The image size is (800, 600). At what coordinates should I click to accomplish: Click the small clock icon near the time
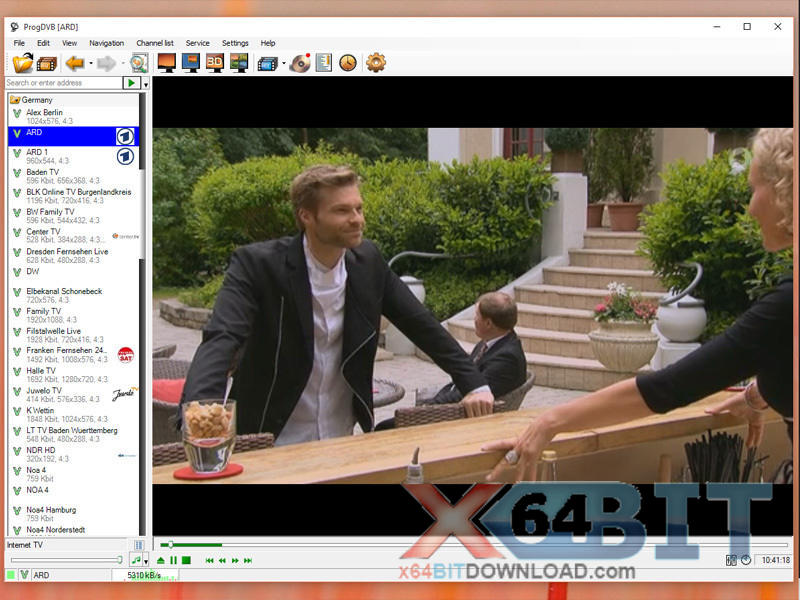coord(746,560)
